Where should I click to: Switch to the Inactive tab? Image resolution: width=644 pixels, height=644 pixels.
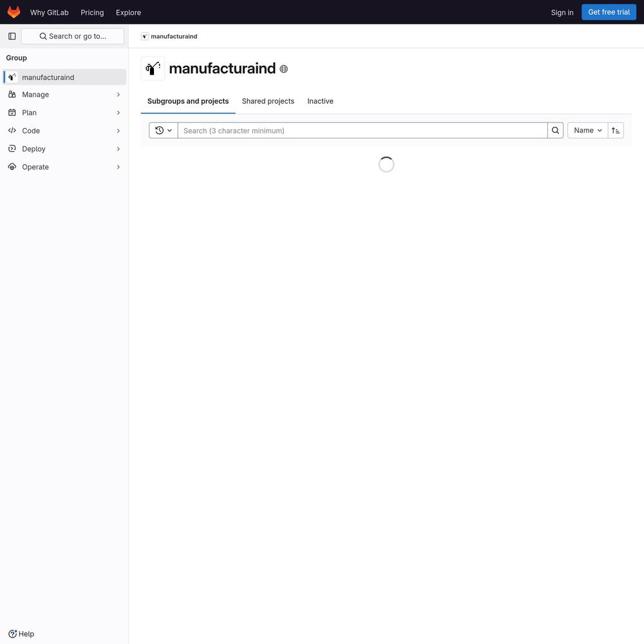[320, 101]
